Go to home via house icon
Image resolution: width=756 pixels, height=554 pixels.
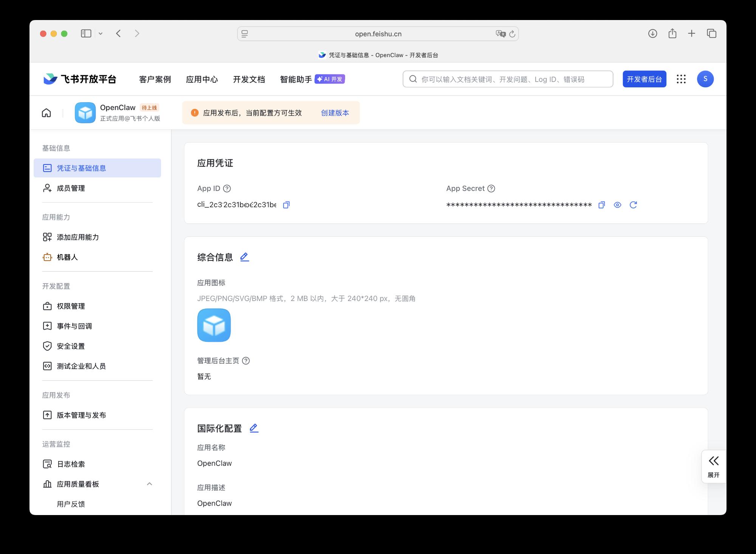point(46,113)
